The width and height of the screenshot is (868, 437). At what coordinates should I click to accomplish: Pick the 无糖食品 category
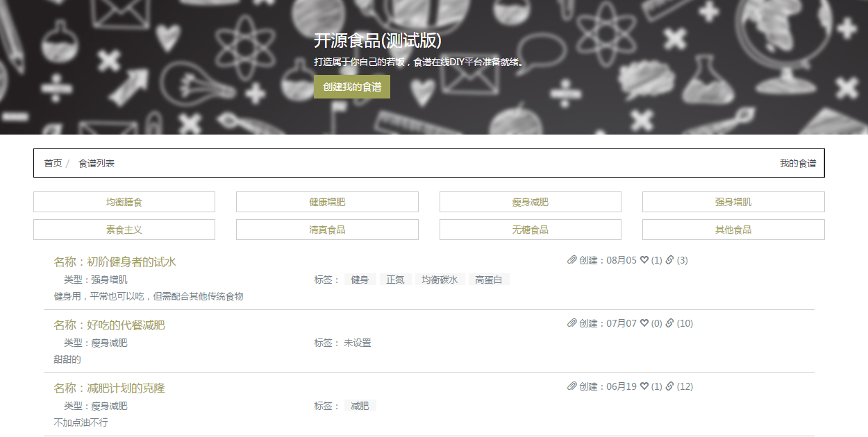tap(530, 230)
